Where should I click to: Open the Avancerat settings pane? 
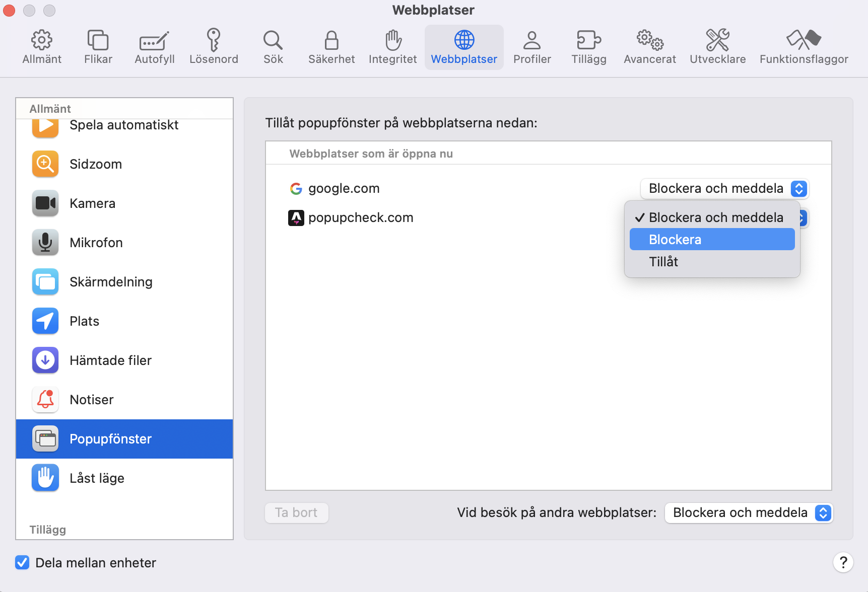[x=650, y=47]
